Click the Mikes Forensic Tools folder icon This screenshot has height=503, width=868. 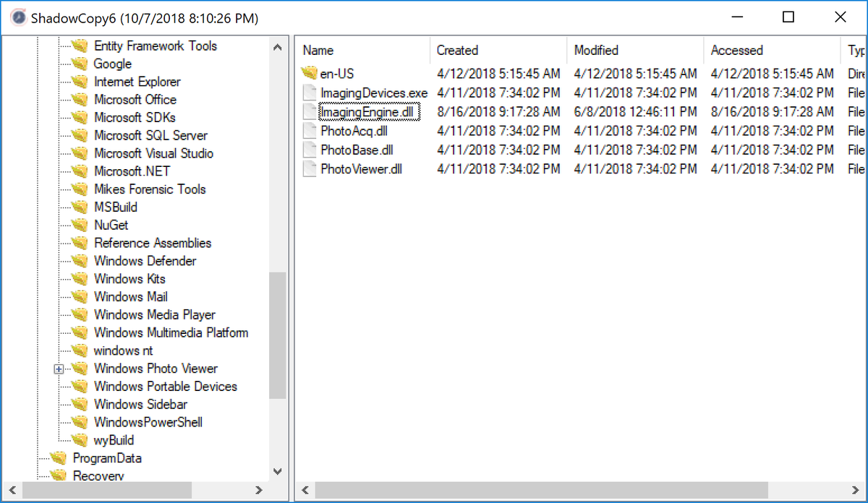79,189
